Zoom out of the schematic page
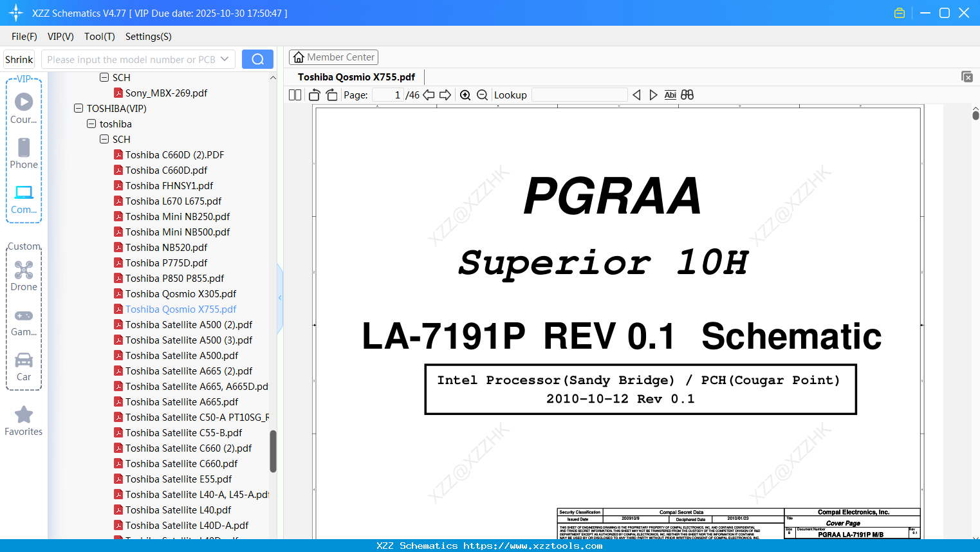 point(482,95)
